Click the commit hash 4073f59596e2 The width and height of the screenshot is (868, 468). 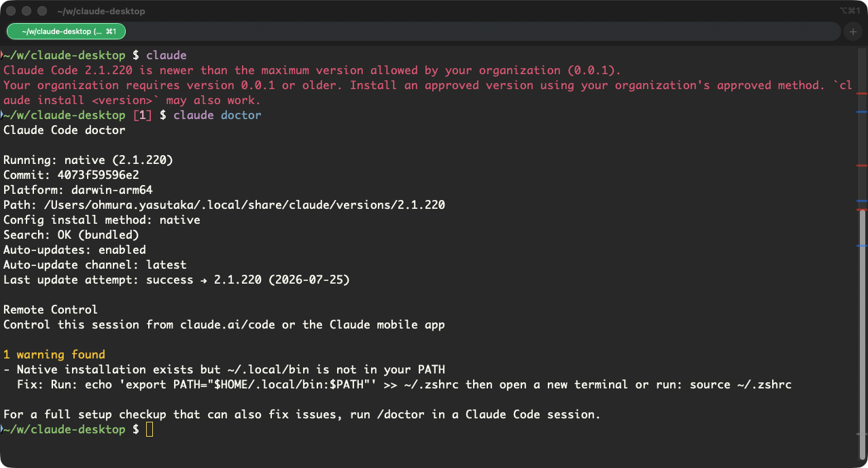click(99, 175)
